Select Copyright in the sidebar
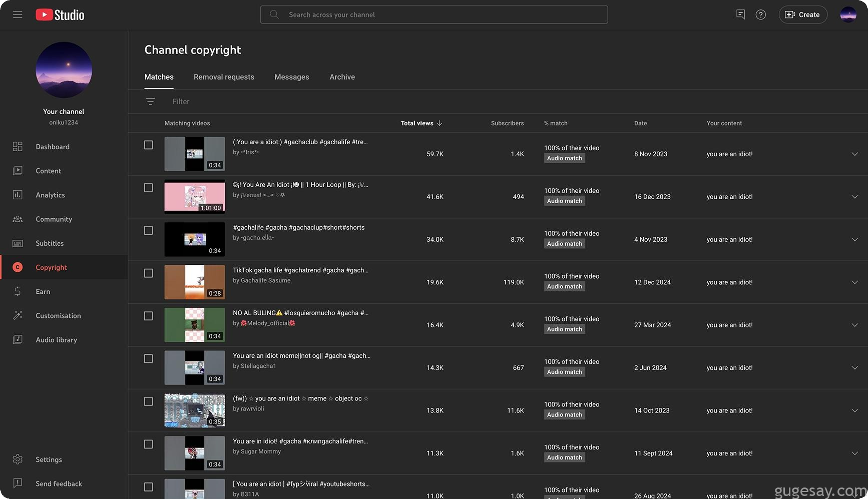The height and width of the screenshot is (499, 868). [64, 267]
